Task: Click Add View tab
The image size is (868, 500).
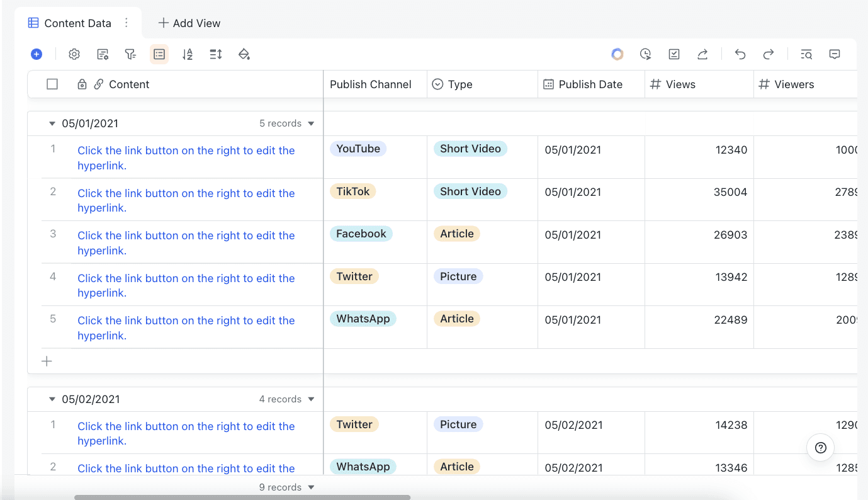Action: [189, 23]
